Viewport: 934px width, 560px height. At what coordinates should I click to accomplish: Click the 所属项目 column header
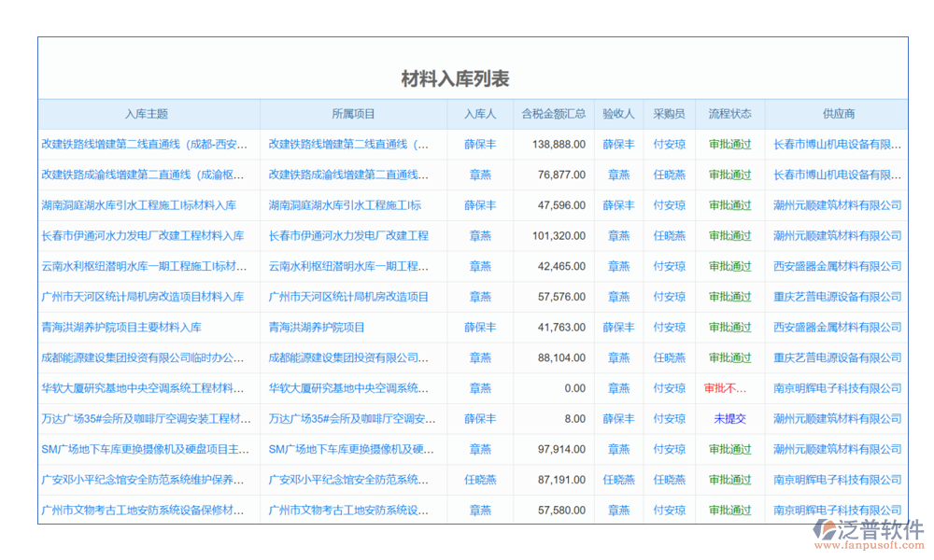[353, 114]
